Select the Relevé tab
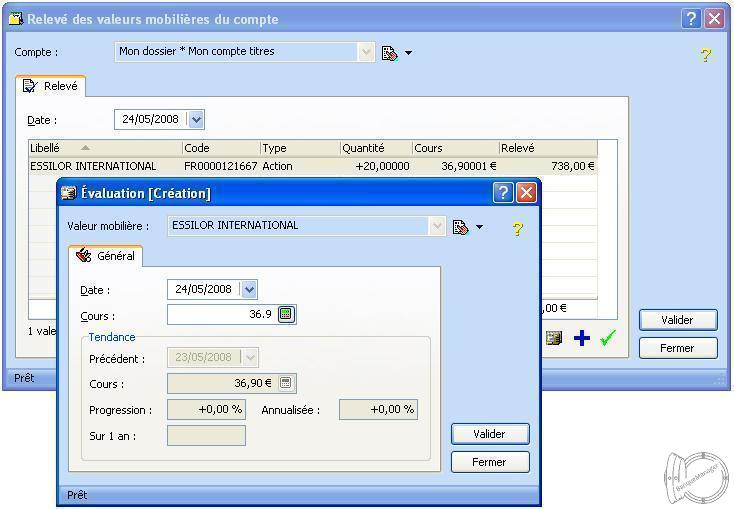The image size is (734, 509). click(51, 86)
